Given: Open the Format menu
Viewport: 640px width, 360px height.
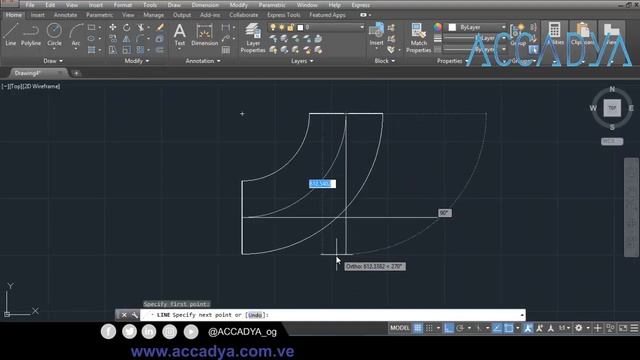Looking at the screenshot, I should (122, 5).
